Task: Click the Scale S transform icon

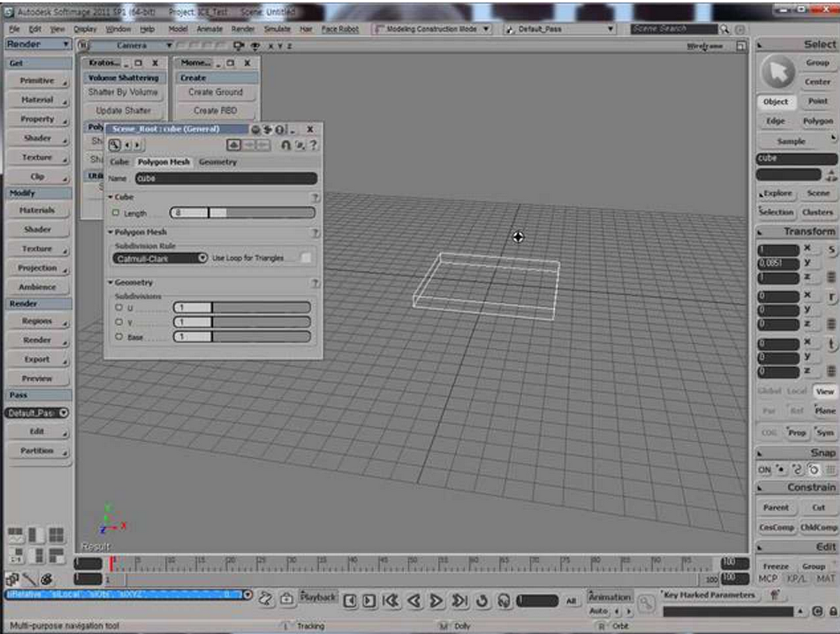Action: [x=831, y=250]
